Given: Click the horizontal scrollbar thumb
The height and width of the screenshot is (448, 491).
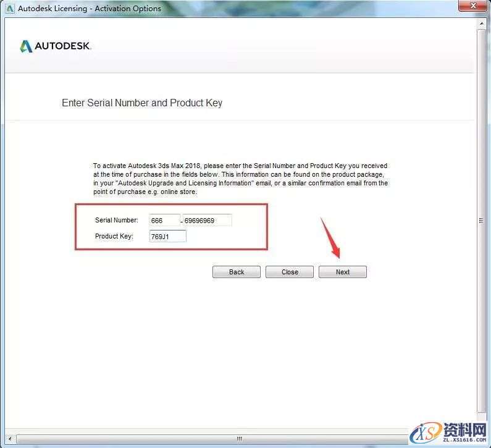Looking at the screenshot, I should 240,439.
